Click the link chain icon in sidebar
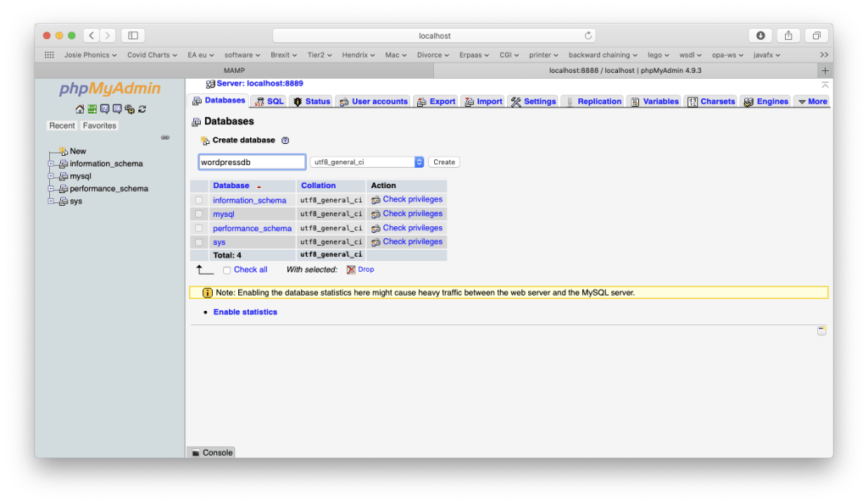868x504 pixels. 164,137
